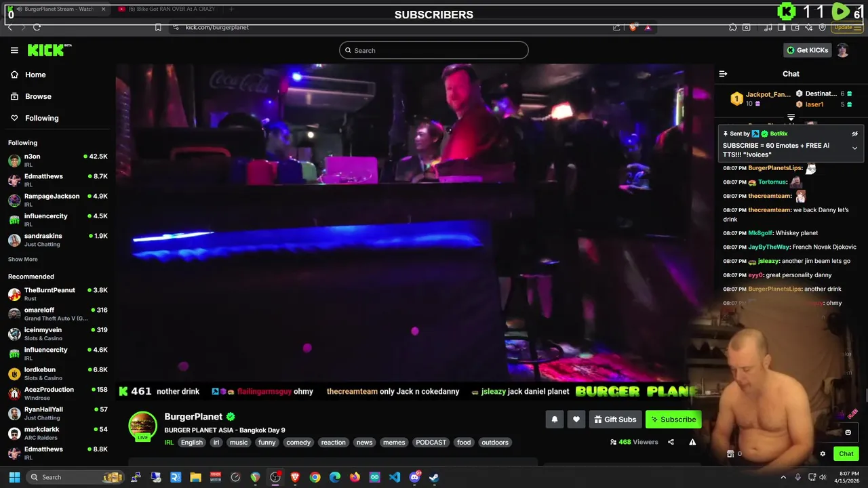
Task: Open markclarkk recommended channel
Action: pyautogui.click(x=58, y=433)
